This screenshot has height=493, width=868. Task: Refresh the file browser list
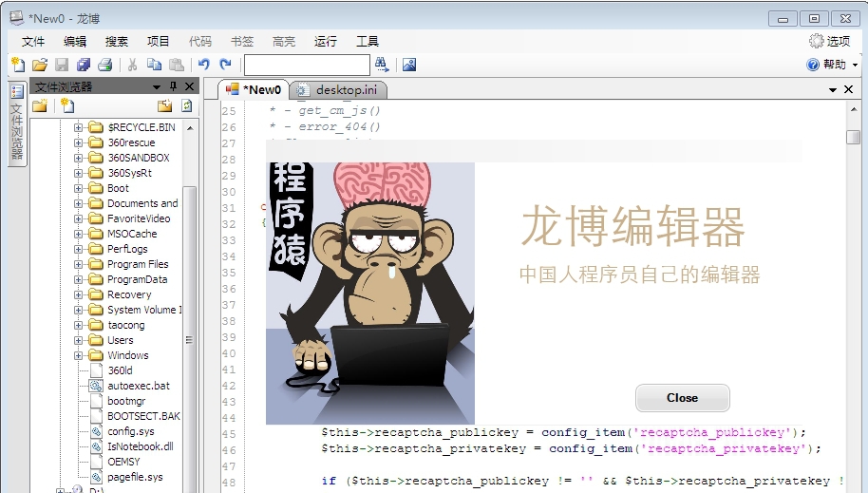[187, 105]
